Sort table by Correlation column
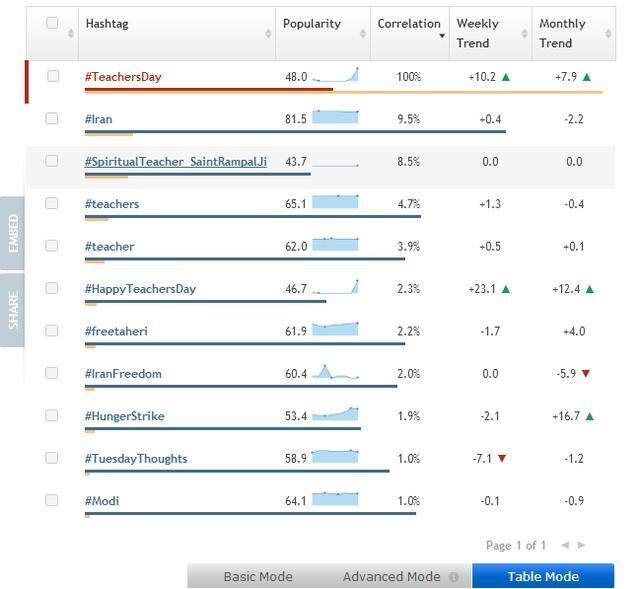 point(409,24)
